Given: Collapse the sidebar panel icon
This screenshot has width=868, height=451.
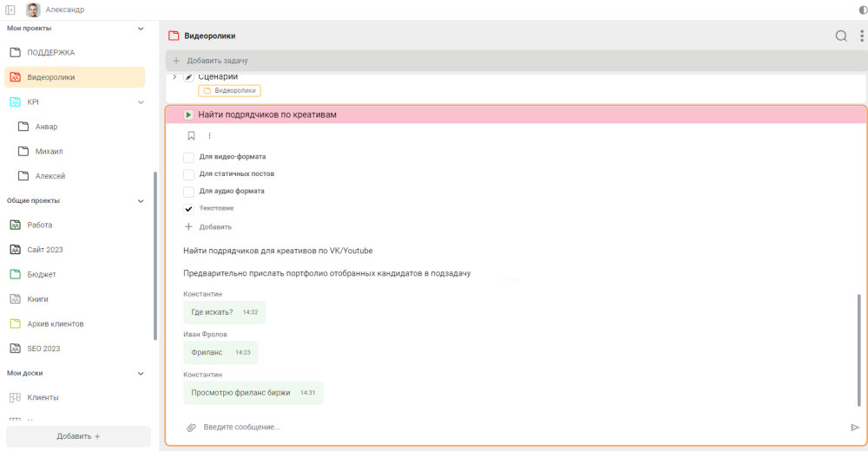Looking at the screenshot, I should tap(10, 10).
